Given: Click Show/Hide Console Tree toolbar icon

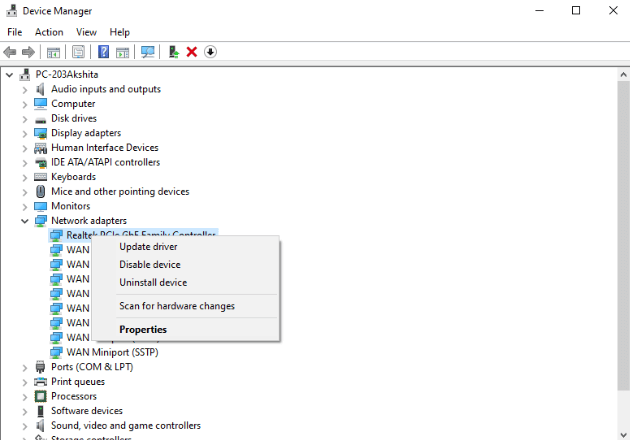Looking at the screenshot, I should [x=53, y=52].
